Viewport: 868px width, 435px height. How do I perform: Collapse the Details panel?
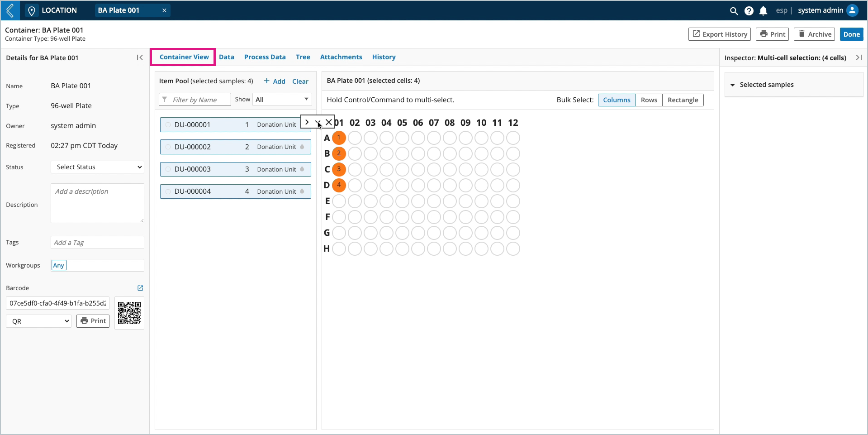(x=140, y=57)
